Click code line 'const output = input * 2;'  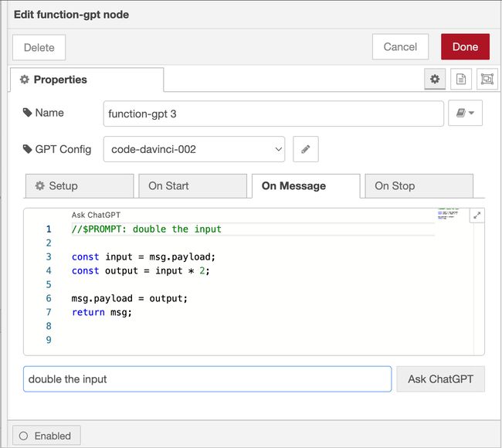[x=141, y=271]
